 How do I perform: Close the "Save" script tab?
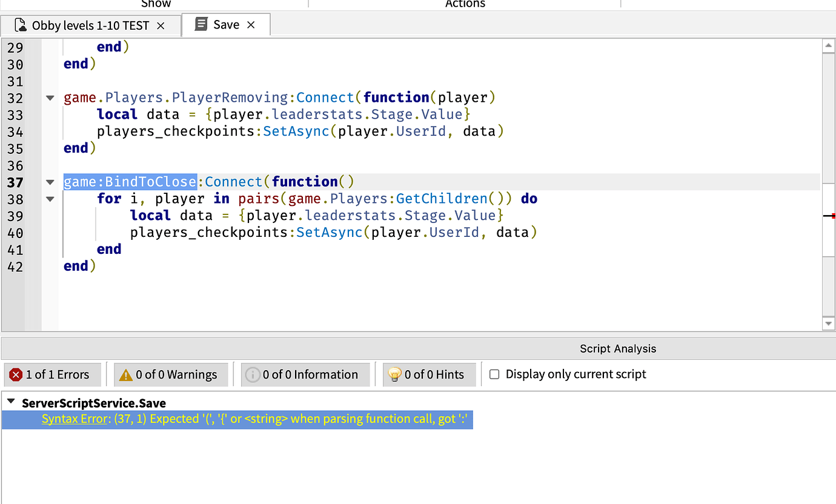click(x=251, y=25)
